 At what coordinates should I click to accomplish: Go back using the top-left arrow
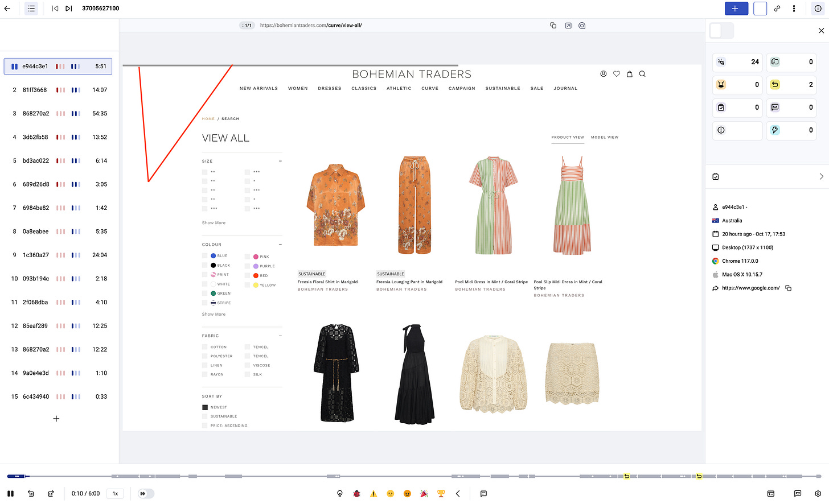tap(7, 9)
